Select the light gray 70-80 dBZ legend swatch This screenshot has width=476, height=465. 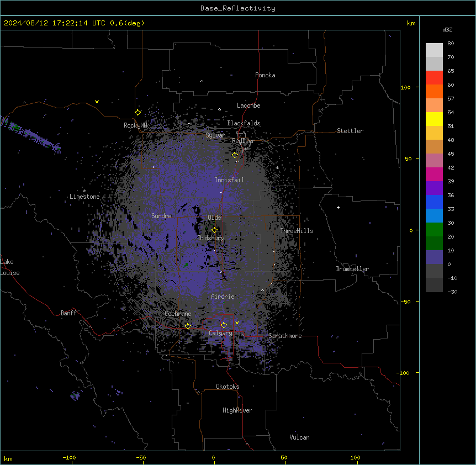pyautogui.click(x=434, y=50)
